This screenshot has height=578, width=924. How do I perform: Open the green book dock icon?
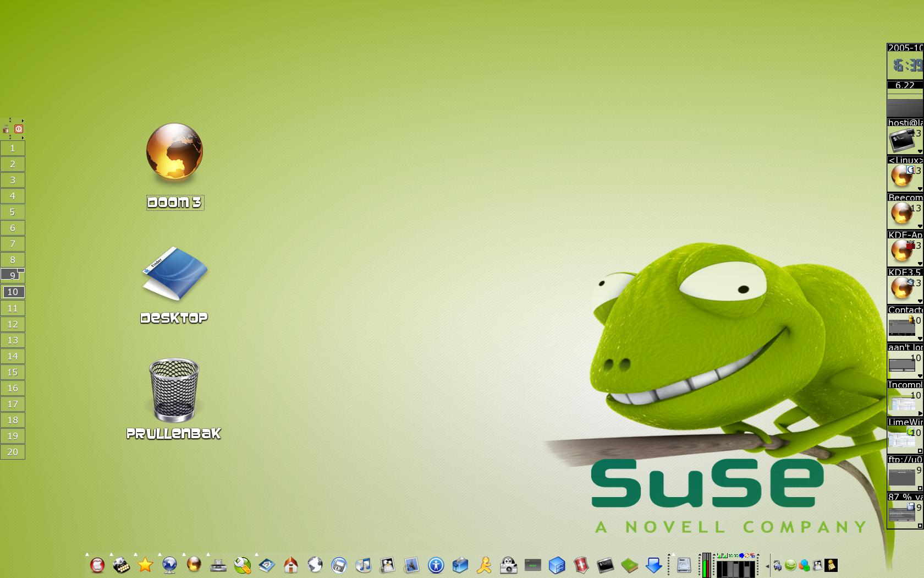(x=630, y=565)
